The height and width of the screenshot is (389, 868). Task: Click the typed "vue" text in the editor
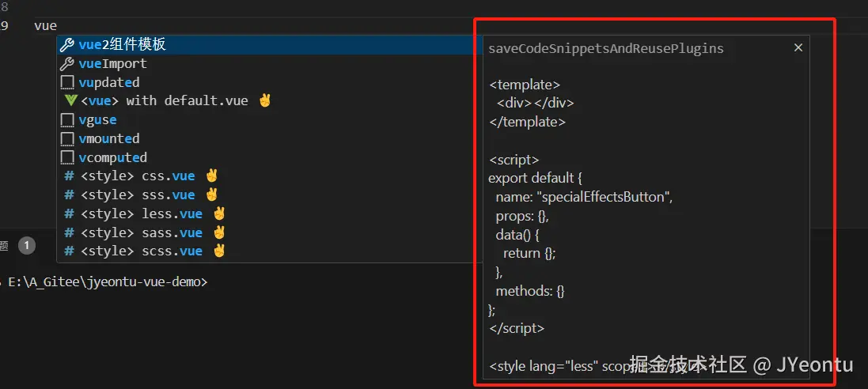tap(45, 26)
